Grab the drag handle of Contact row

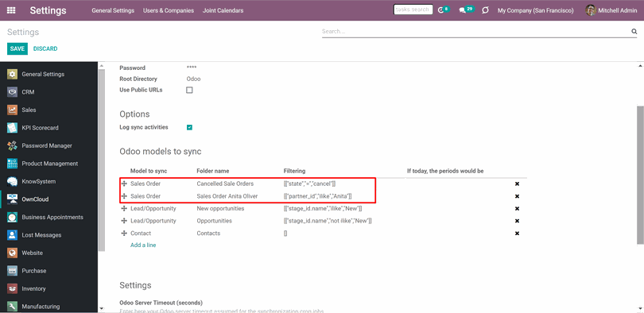pos(124,233)
